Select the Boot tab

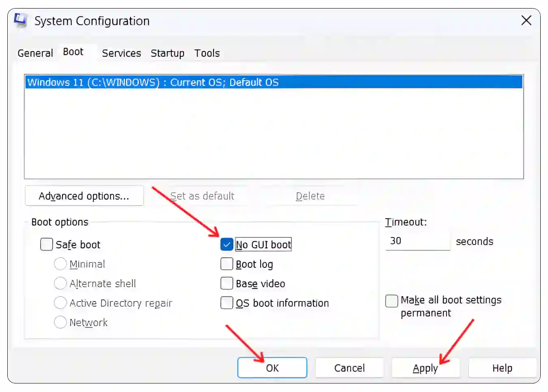click(73, 52)
